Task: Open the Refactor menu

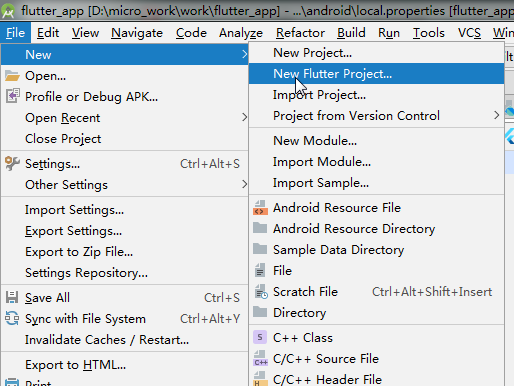Action: pyautogui.click(x=300, y=33)
